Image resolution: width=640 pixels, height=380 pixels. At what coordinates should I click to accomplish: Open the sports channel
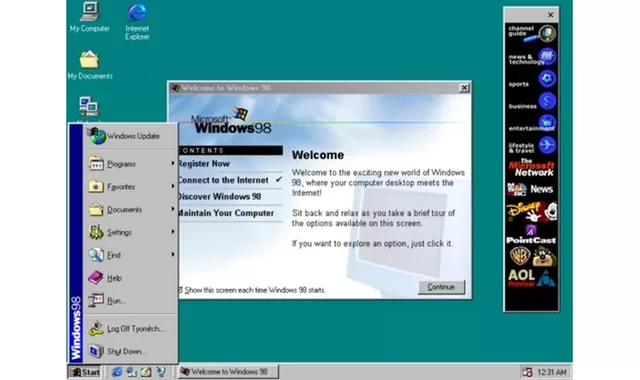[x=531, y=79]
